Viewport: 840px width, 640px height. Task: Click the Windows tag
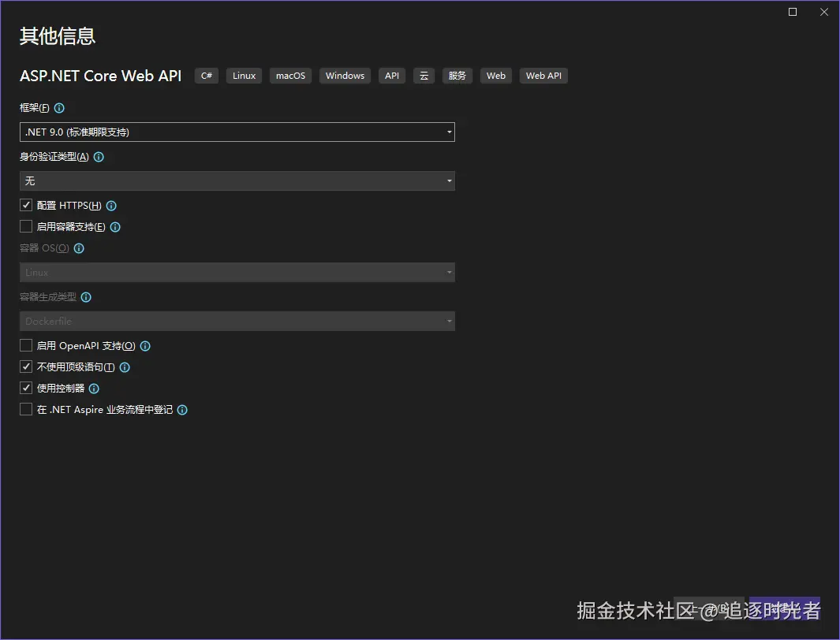345,76
